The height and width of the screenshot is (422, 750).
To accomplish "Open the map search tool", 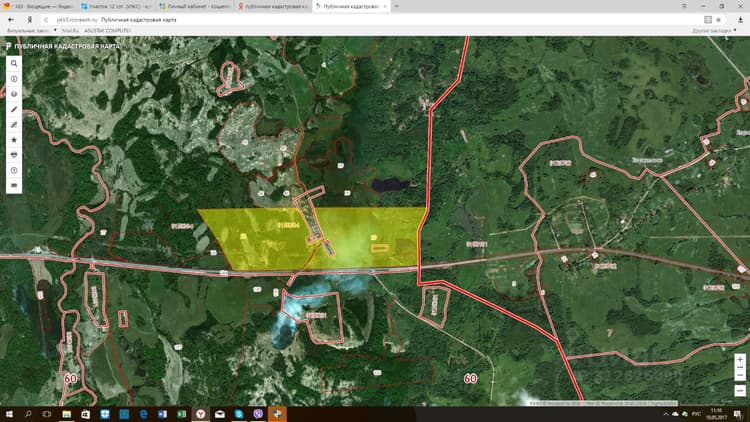I will [14, 63].
